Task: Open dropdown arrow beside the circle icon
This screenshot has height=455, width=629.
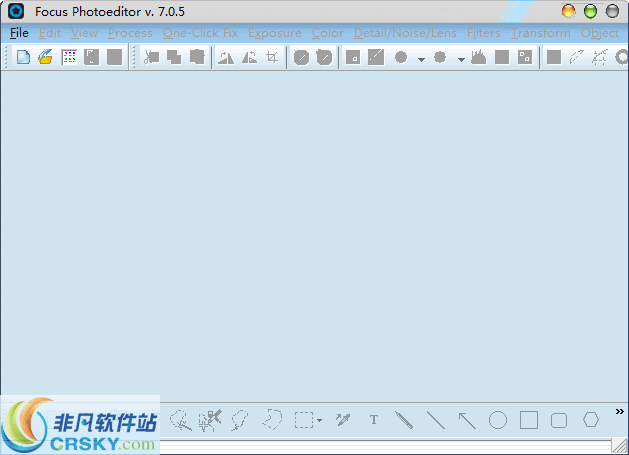Action: coord(421,59)
